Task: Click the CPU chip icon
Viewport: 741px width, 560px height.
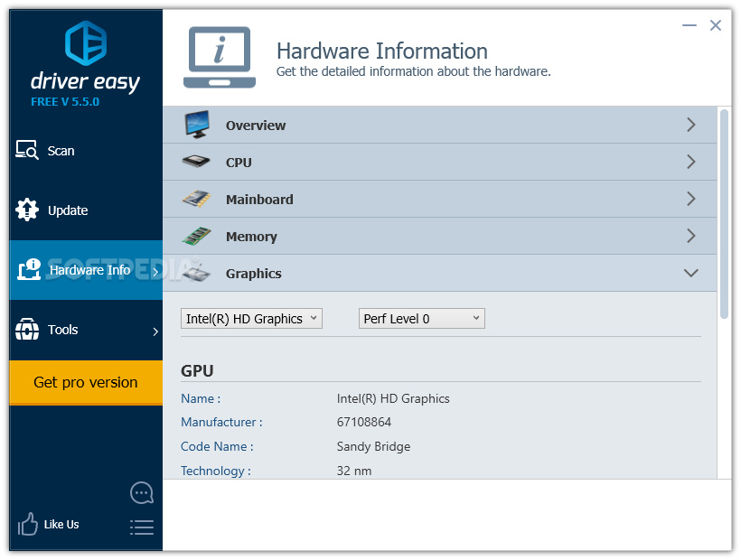Action: pyautogui.click(x=196, y=162)
